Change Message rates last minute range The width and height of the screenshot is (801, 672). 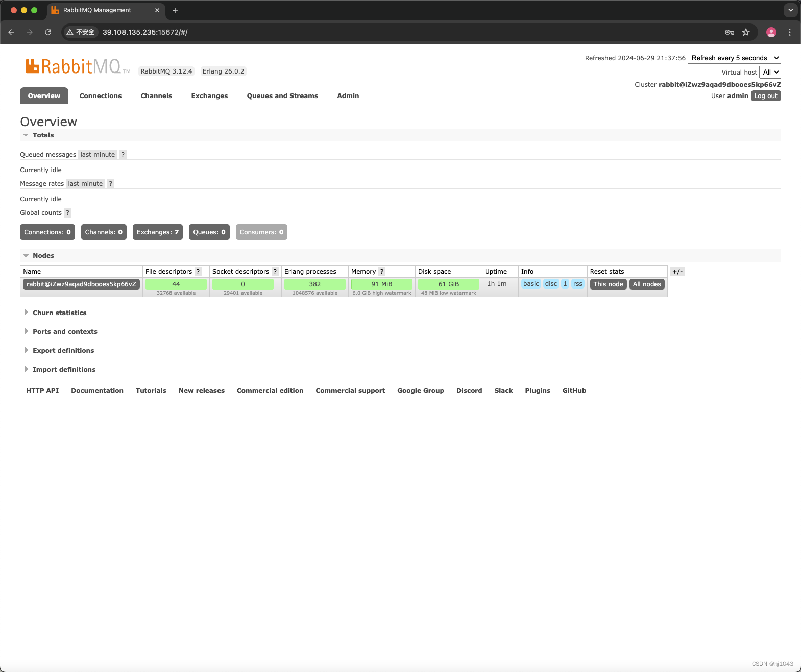tap(85, 184)
